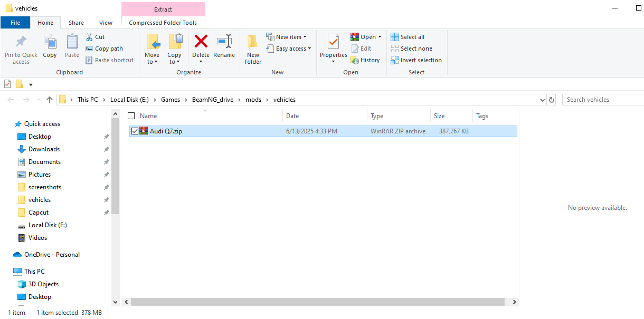Click This PC in address bar
The image size is (644, 319).
point(88,100)
